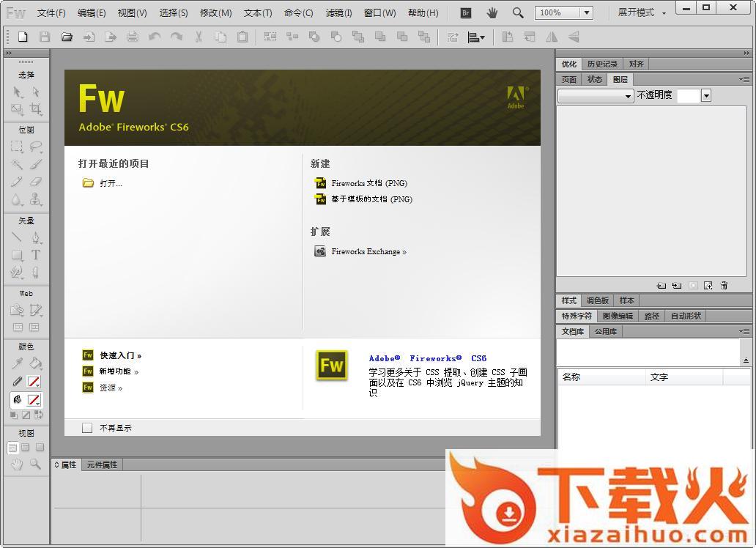This screenshot has height=548, width=756.
Task: Select the Pen tool
Action: 36,237
